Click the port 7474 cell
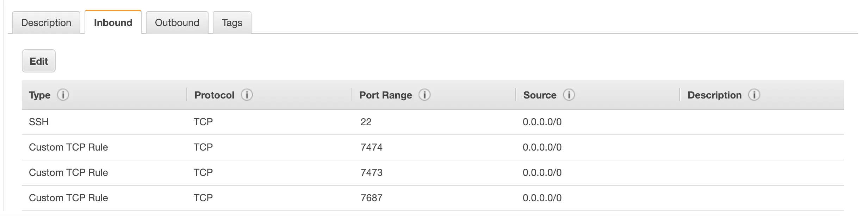The image size is (868, 216). click(371, 147)
